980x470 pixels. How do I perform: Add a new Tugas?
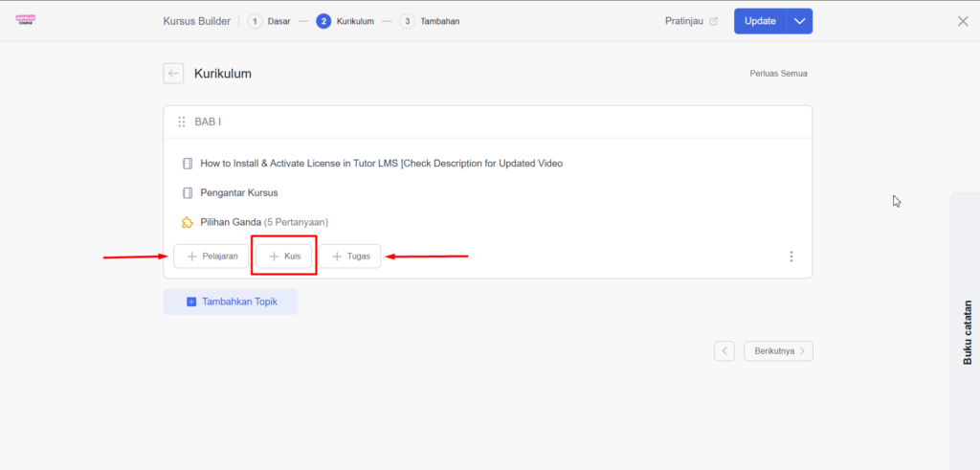350,257
